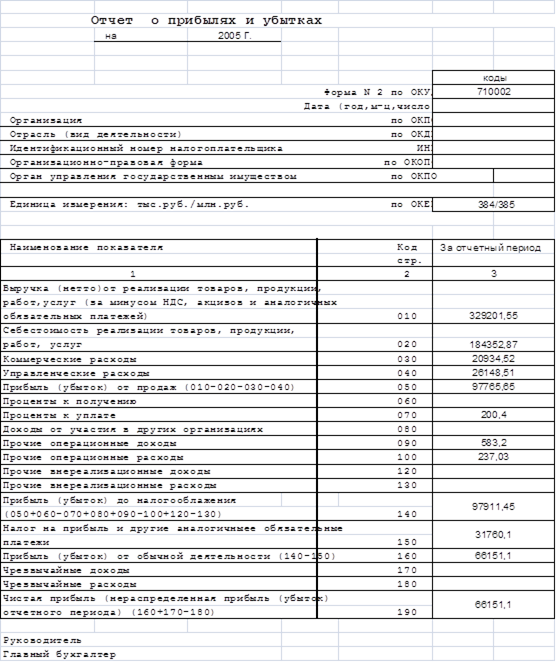Select other operating income value 583,2
Viewport: 556px width, 662px height.
[x=494, y=442]
